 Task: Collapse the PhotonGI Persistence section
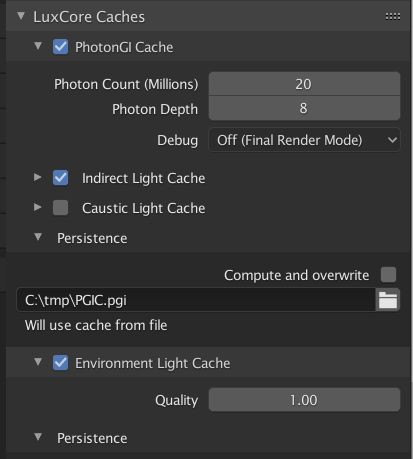[x=38, y=237]
